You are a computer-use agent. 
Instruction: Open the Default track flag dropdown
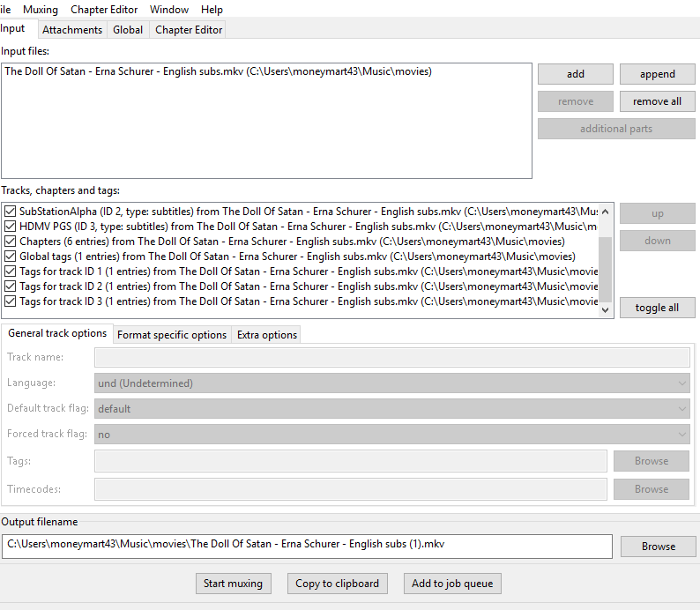tap(392, 409)
